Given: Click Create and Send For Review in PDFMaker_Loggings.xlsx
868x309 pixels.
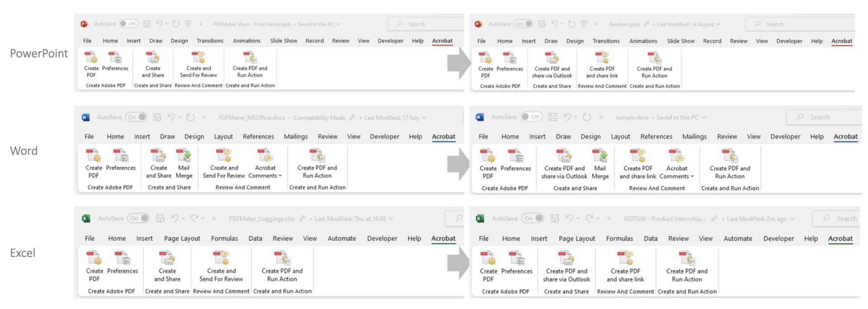Looking at the screenshot, I should point(221,267).
